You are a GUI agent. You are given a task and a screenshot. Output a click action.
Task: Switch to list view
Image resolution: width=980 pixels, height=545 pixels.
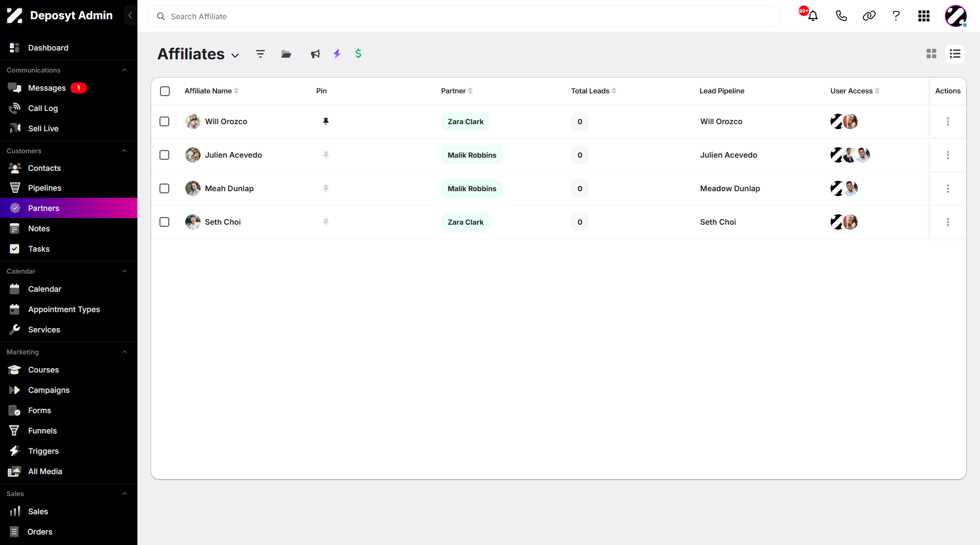955,54
